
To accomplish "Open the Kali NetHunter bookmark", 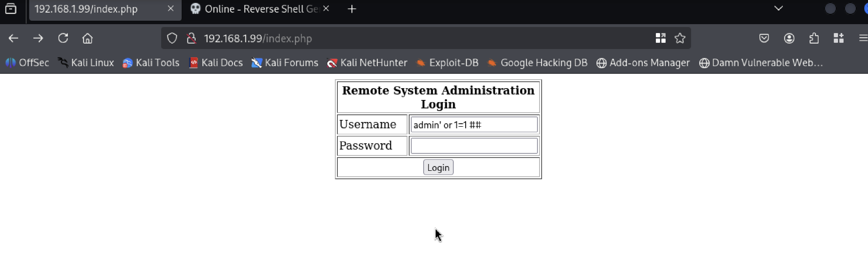I will (x=367, y=63).
